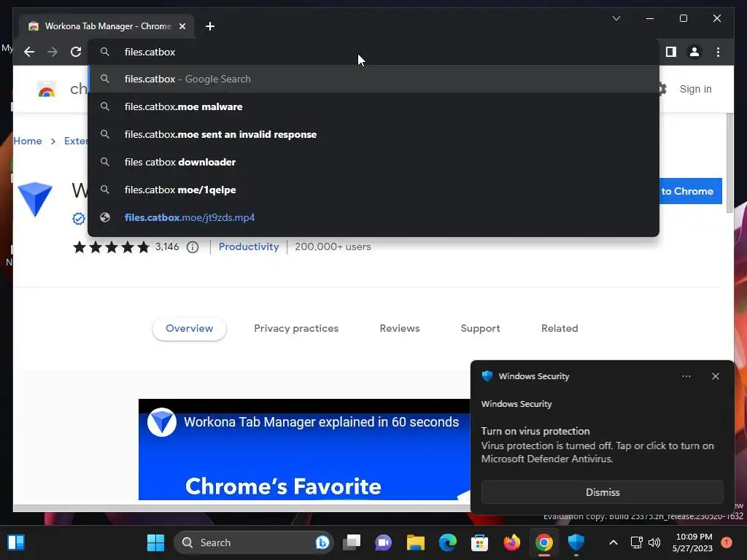The image size is (747, 560).
Task: Choose suggestion 'files.catbox moe/1qelpe'
Action: point(373,190)
